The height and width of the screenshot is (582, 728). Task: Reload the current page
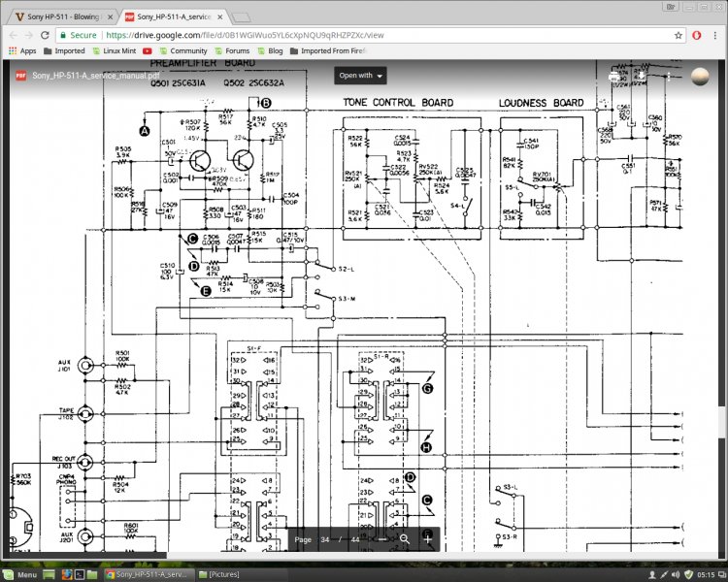coord(50,34)
